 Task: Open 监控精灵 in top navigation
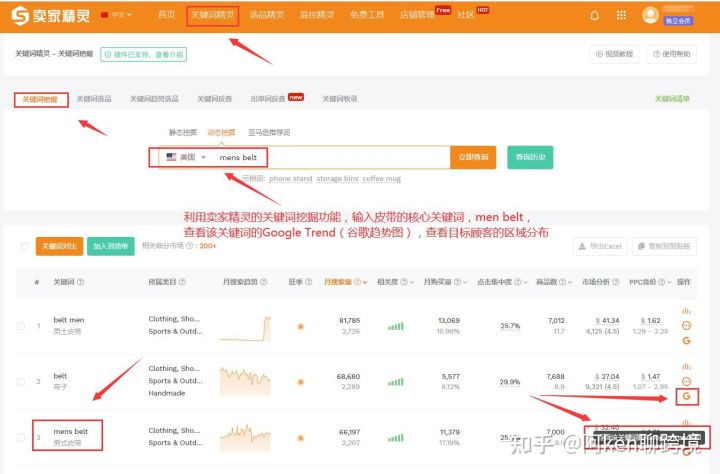317,15
